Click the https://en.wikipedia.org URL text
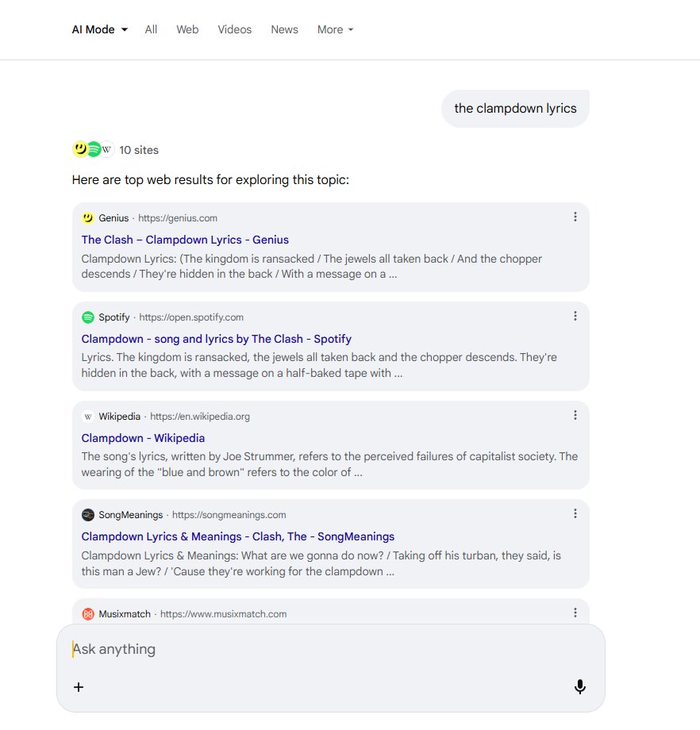The image size is (700, 730). (199, 417)
